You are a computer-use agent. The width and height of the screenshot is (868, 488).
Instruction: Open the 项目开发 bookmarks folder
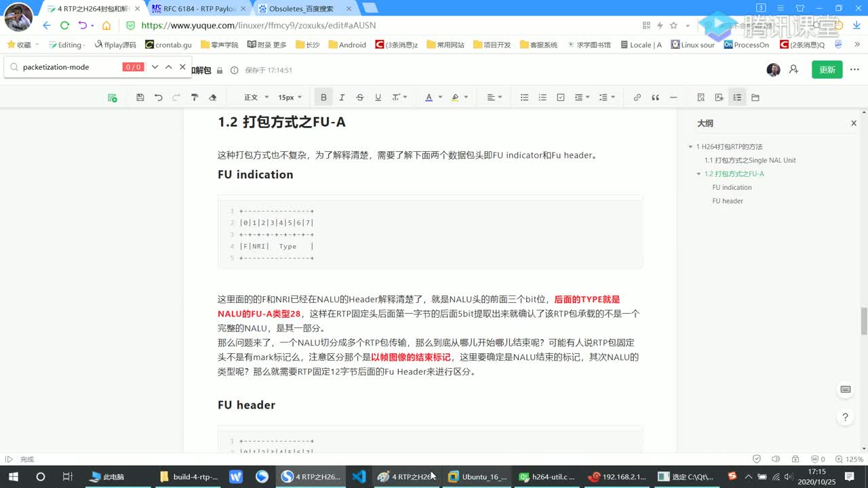click(x=492, y=45)
